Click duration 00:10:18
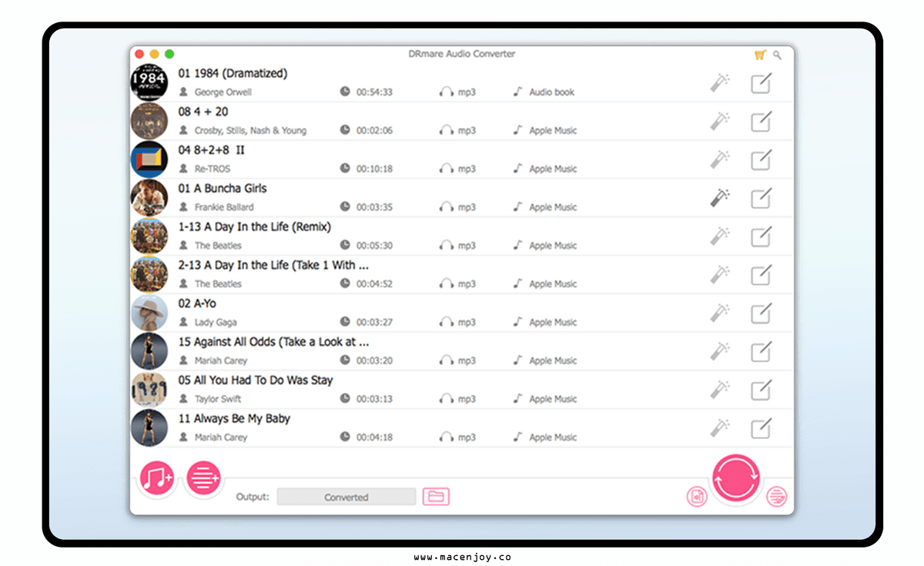This screenshot has height=566, width=924. pyautogui.click(x=374, y=169)
